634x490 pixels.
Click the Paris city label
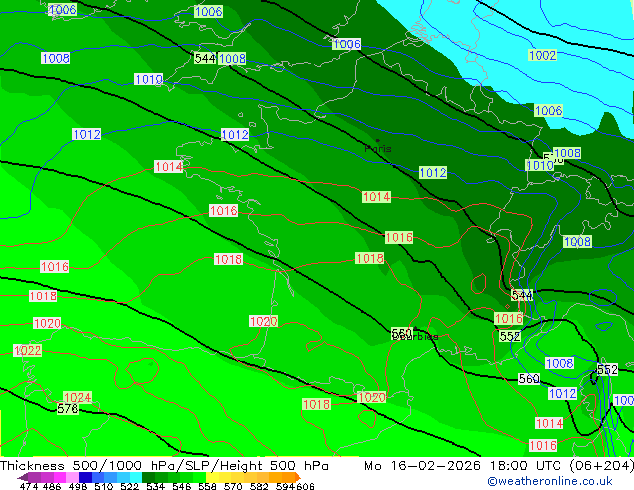pyautogui.click(x=378, y=149)
